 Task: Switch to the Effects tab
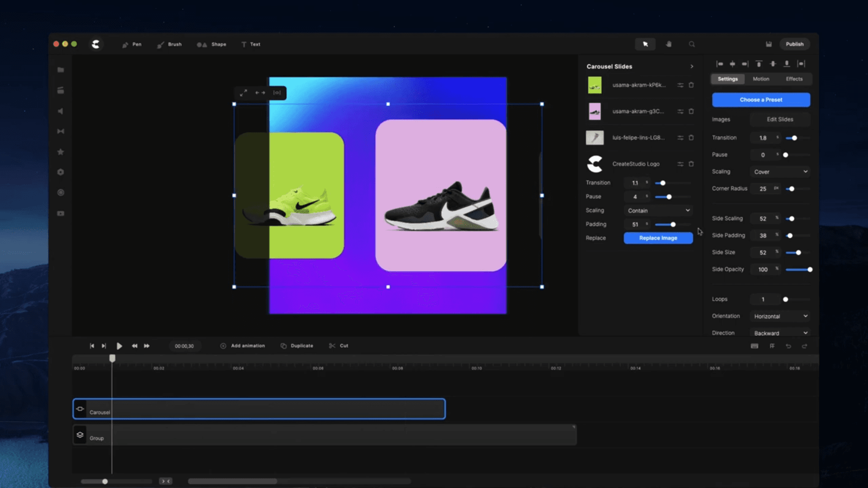pos(794,79)
